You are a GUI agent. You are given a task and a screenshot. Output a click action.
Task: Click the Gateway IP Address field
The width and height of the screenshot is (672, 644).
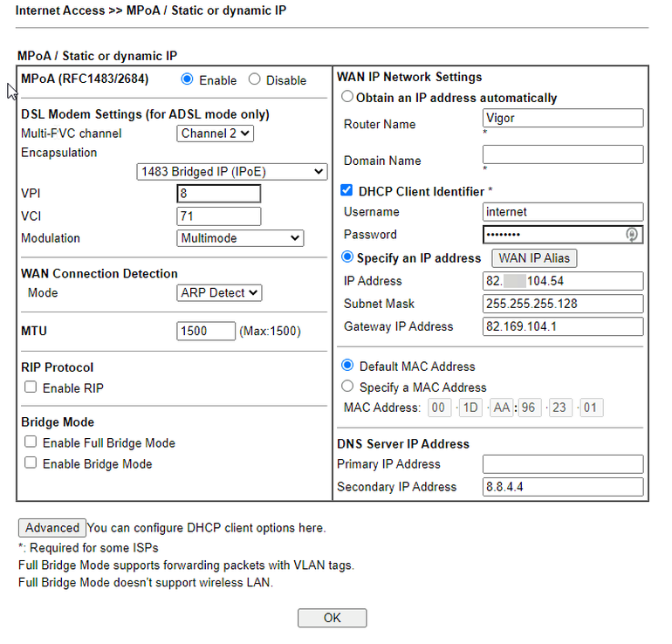[x=563, y=326]
